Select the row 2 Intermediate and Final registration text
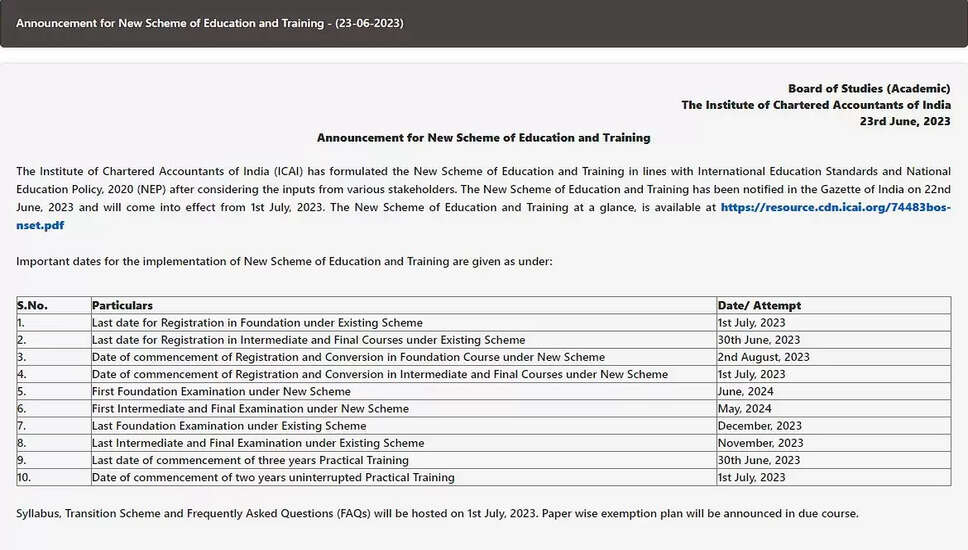968x550 pixels. click(308, 340)
